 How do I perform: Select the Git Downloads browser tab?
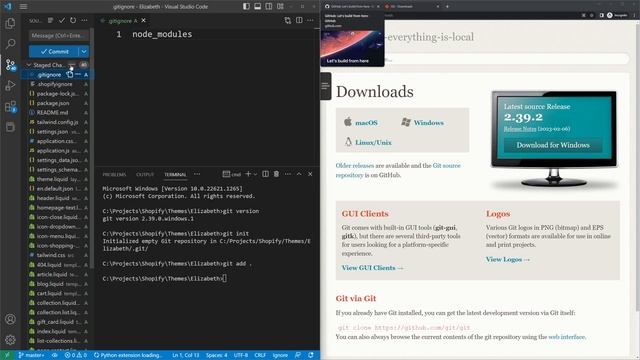(x=412, y=7)
